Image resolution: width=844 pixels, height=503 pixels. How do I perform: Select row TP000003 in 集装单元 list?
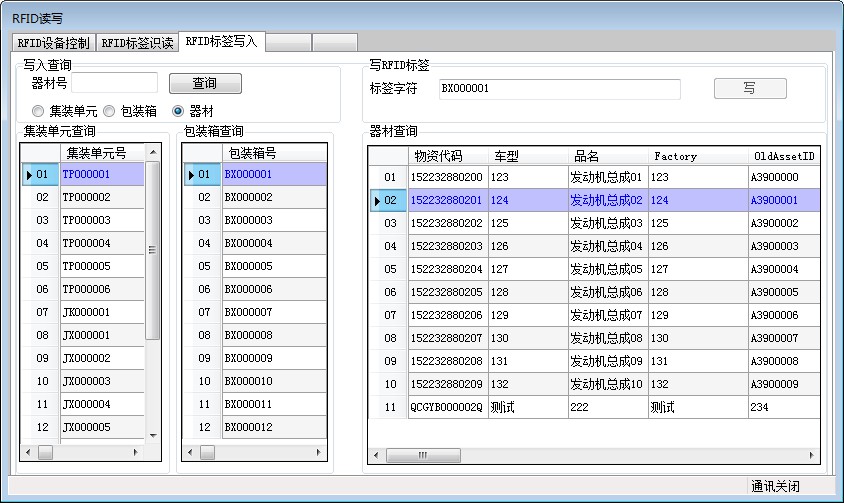pyautogui.click(x=101, y=221)
